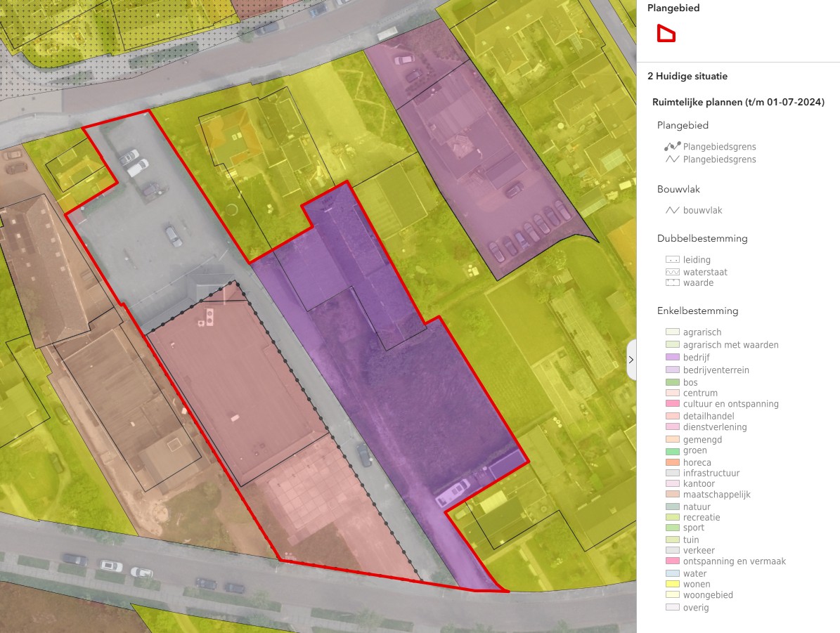Click the bouwvlak line symbol

(x=672, y=211)
